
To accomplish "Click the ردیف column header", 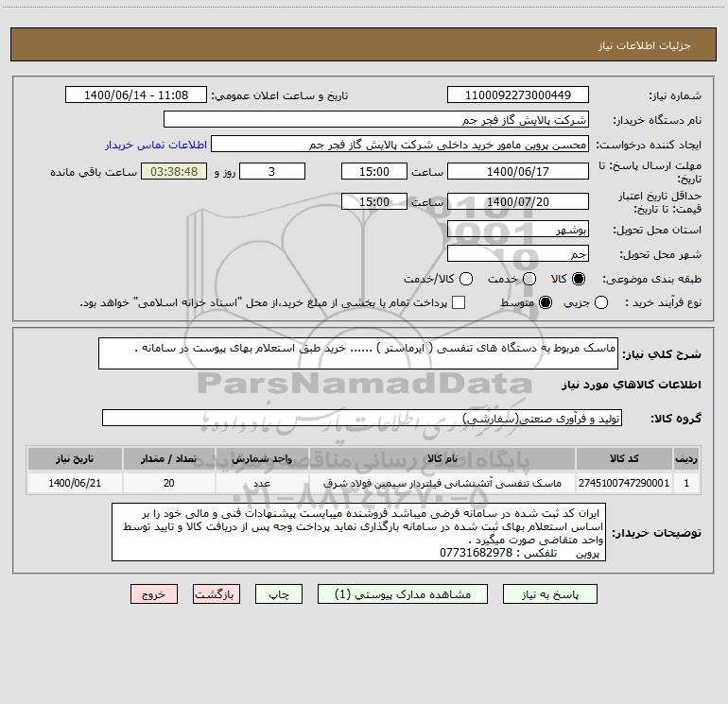I will click(686, 458).
